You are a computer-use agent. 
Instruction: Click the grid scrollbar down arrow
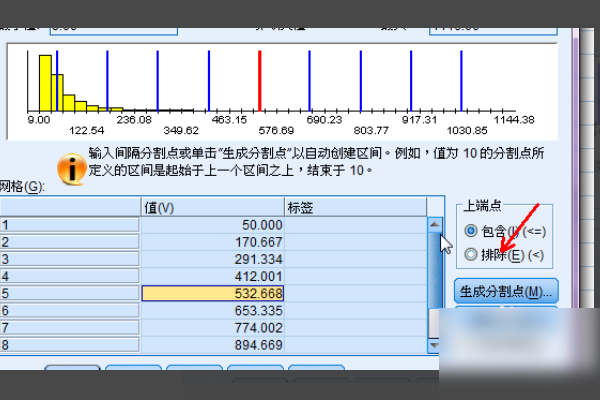[435, 345]
